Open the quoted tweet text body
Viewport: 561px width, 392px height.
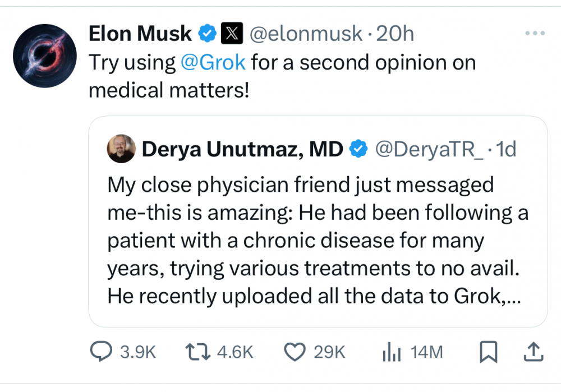tap(317, 242)
